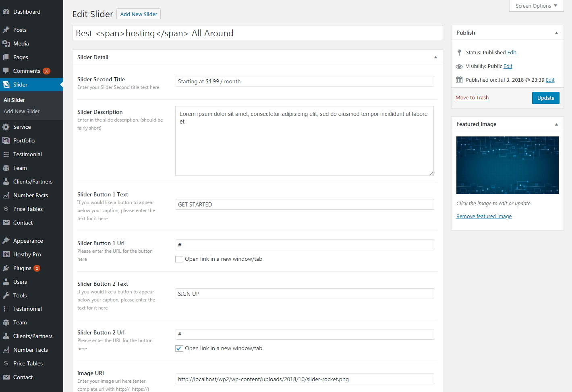Open All Slider submenu item
The width and height of the screenshot is (572, 392).
point(15,100)
